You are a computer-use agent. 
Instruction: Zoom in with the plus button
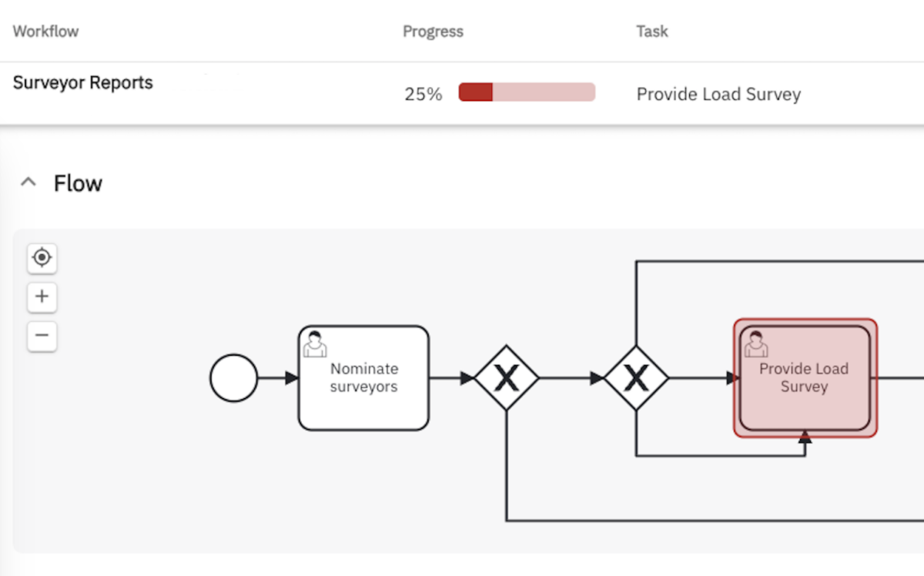click(x=42, y=296)
